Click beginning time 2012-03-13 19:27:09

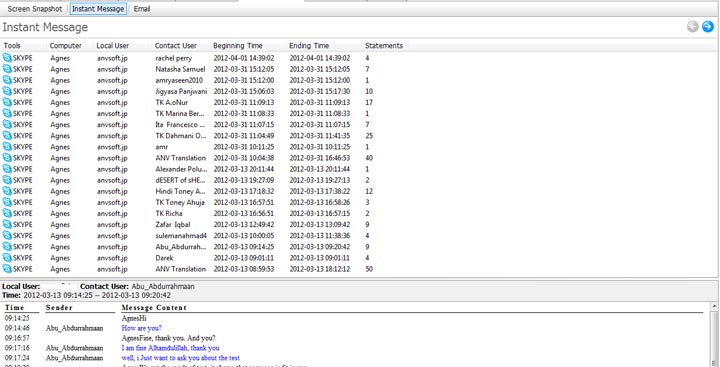244,180
